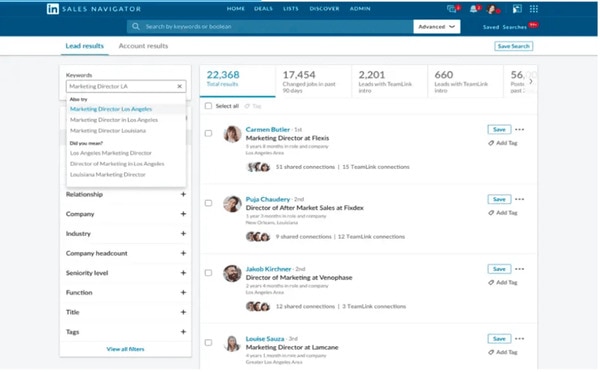This screenshot has width=600, height=372.
Task: Tick the checkbox beside Carmen Butler
Action: coord(208,134)
